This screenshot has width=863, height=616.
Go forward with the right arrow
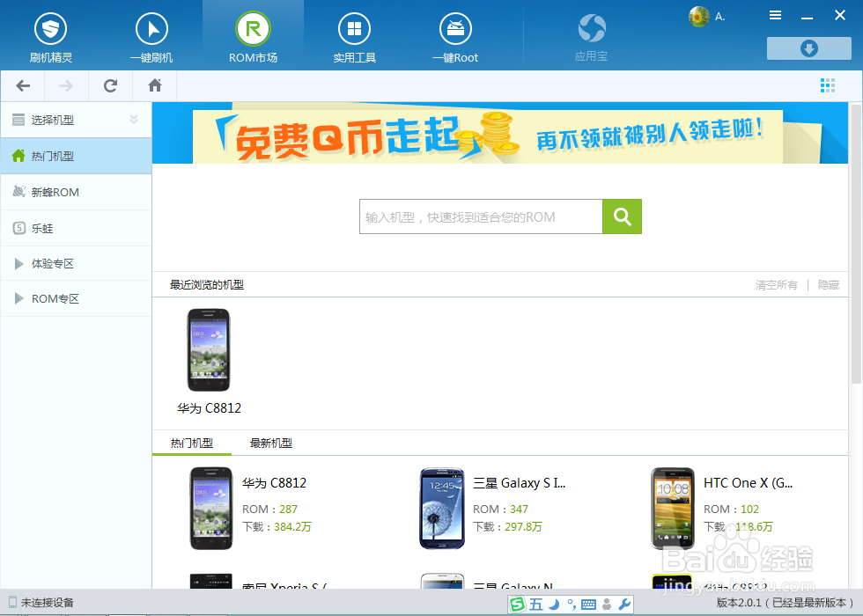click(x=66, y=86)
